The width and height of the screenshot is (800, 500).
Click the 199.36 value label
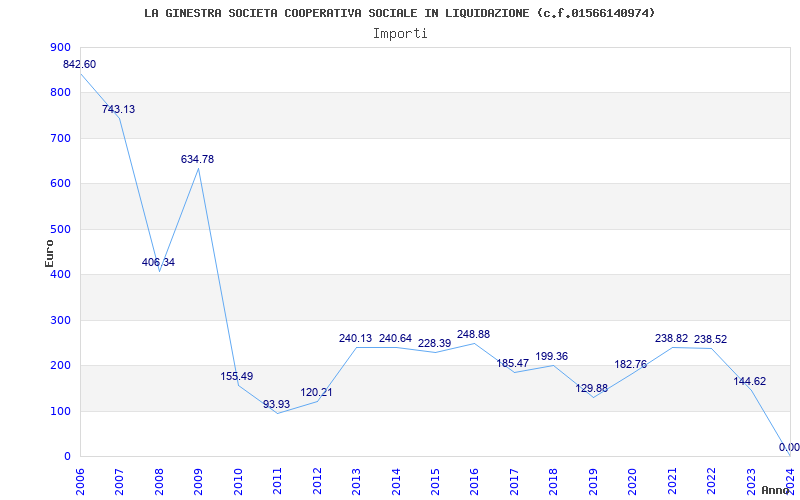552,356
